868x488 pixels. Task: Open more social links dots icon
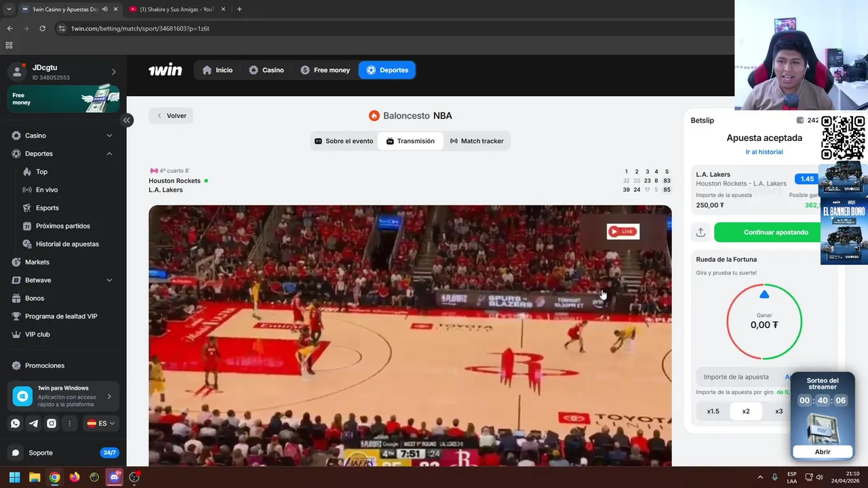(70, 424)
